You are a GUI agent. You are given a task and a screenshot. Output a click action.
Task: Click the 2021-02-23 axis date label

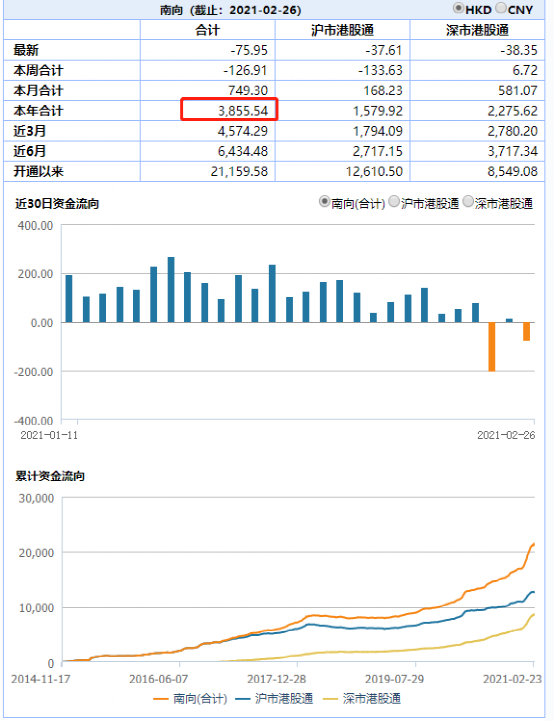(512, 679)
